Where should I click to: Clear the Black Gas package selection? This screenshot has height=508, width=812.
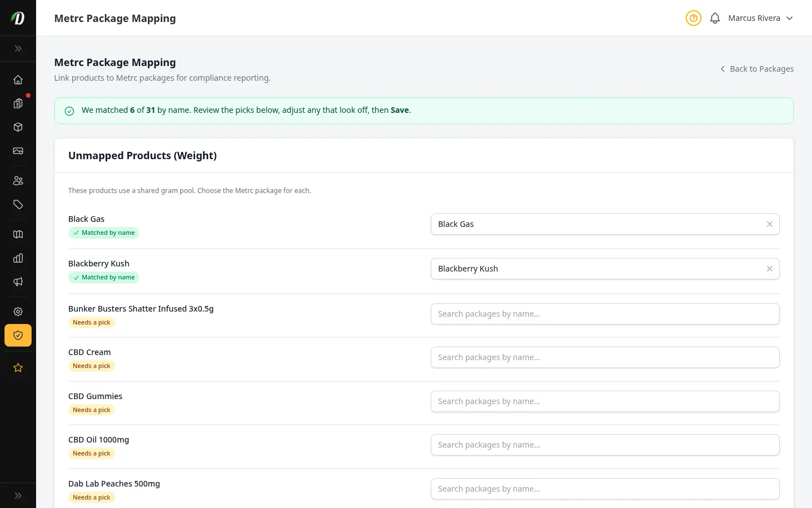[x=770, y=224]
